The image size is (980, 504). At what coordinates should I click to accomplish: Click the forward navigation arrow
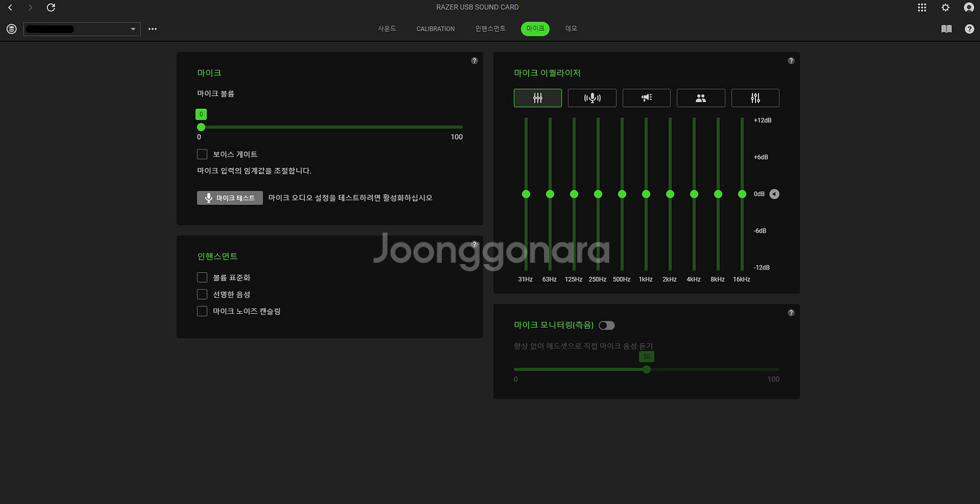click(30, 7)
